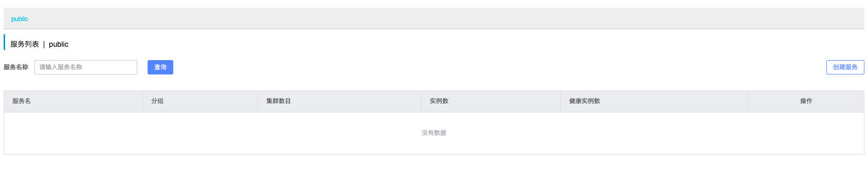Click the blue 查询 button
Image resolution: width=868 pixels, height=188 pixels.
coord(160,67)
